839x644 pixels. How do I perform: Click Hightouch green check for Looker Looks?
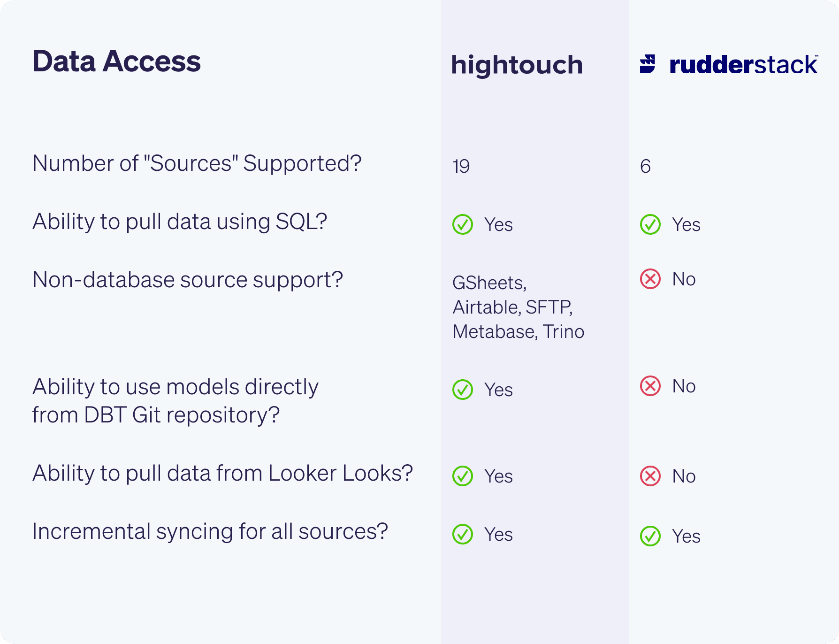pyautogui.click(x=463, y=476)
